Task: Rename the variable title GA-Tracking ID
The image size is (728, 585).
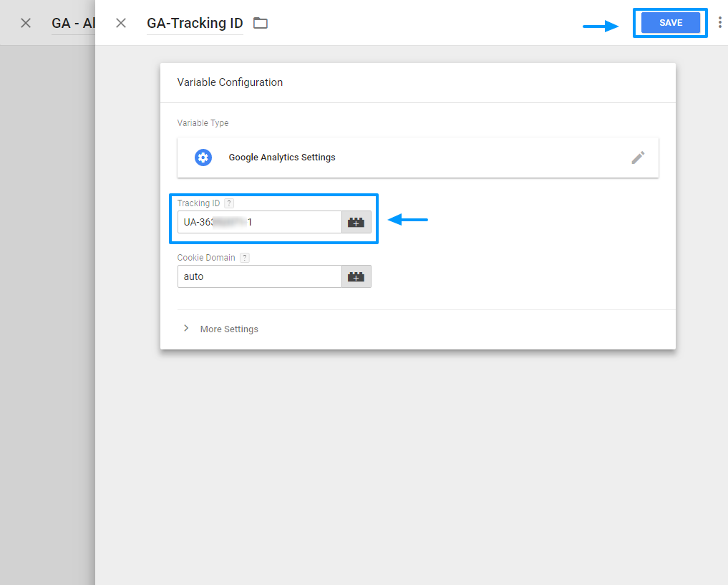Action: pos(195,23)
